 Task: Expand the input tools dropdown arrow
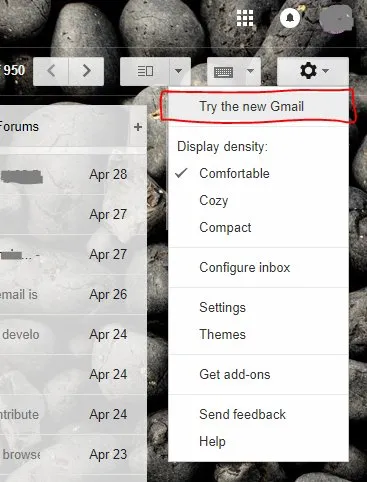pyautogui.click(x=252, y=71)
